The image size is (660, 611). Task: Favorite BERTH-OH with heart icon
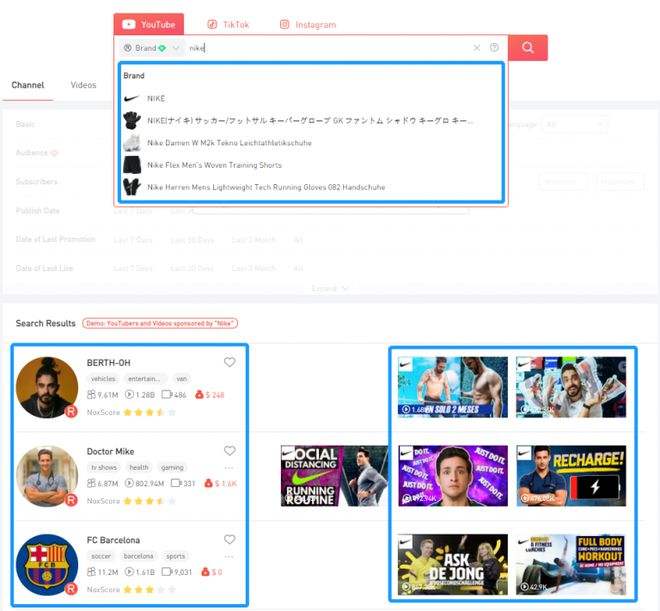(229, 362)
